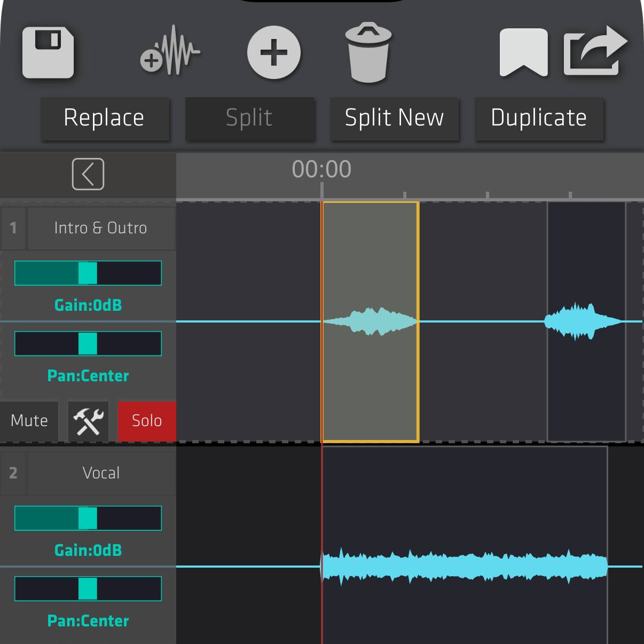
Task: Select track number 2
Action: click(x=13, y=473)
